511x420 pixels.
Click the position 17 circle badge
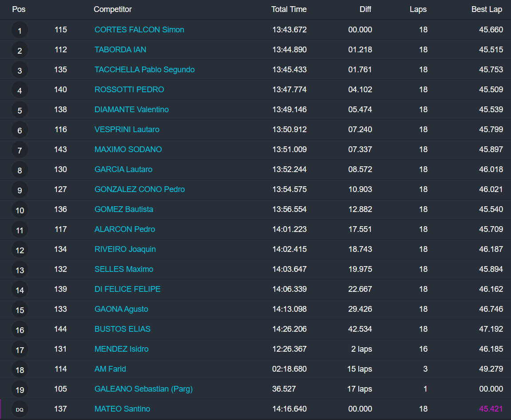(x=20, y=350)
